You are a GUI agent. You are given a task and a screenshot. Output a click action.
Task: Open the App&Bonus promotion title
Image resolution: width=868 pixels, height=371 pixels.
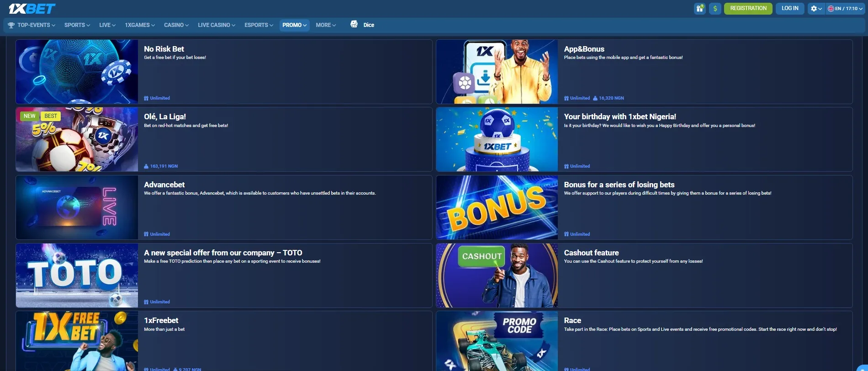pyautogui.click(x=584, y=49)
